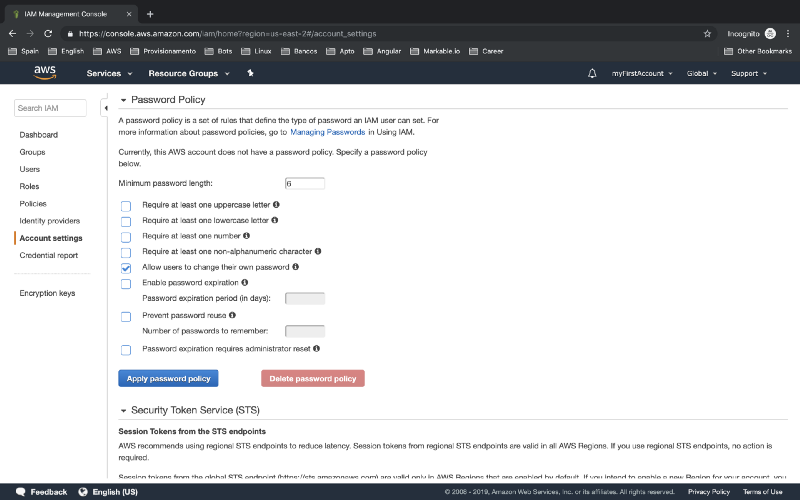This screenshot has width=800, height=500.
Task: Open the Support dropdown menu
Action: click(x=748, y=73)
